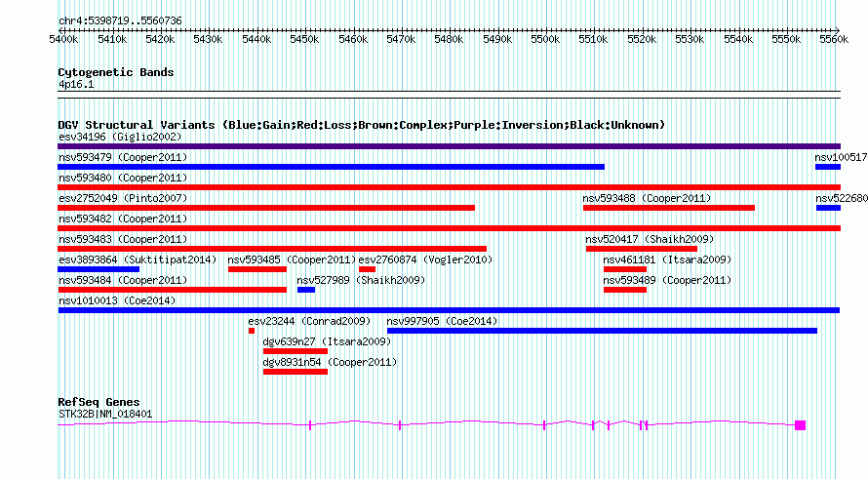The width and height of the screenshot is (868, 479).
Task: Click the 5560k ruler position
Action: click(x=834, y=39)
